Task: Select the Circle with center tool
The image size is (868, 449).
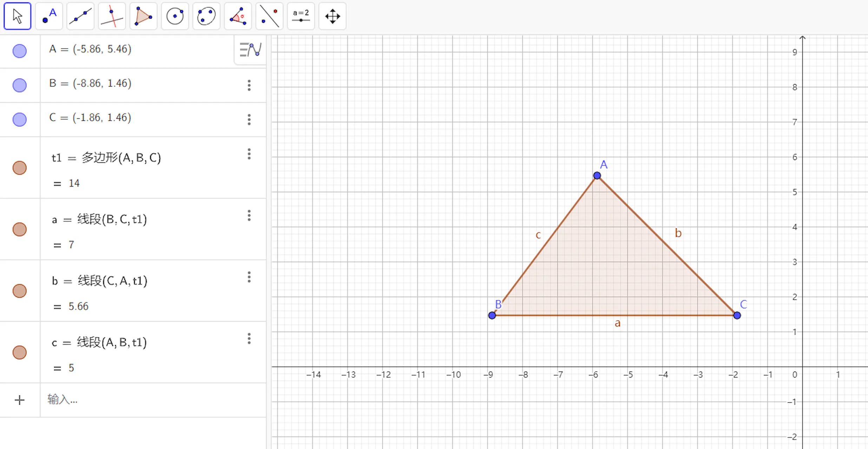Action: tap(175, 16)
